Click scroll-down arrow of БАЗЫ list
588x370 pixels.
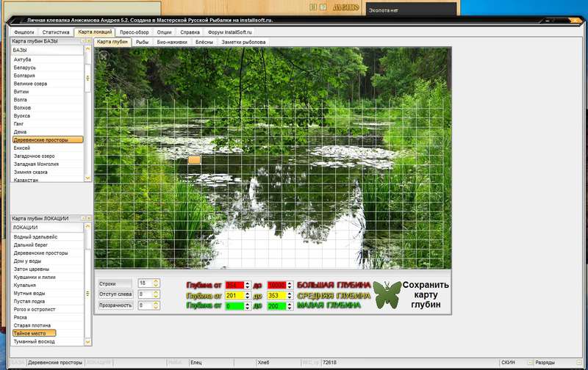tap(88, 178)
